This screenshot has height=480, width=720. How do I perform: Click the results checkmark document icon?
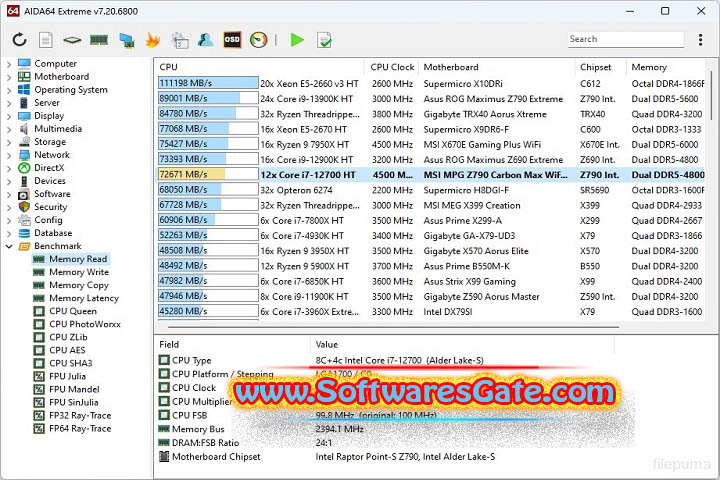(x=324, y=40)
